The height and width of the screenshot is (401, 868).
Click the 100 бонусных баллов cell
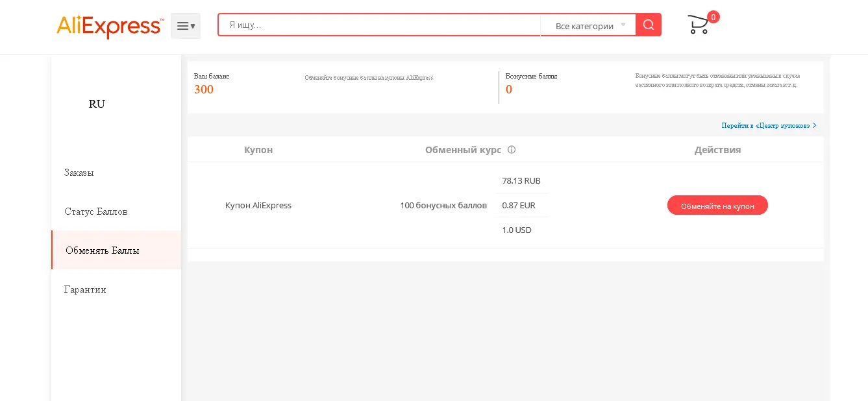(443, 205)
